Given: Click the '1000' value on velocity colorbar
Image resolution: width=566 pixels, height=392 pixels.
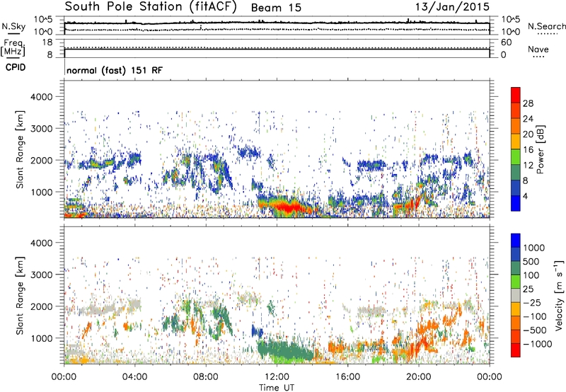Looking at the screenshot, I should [534, 248].
